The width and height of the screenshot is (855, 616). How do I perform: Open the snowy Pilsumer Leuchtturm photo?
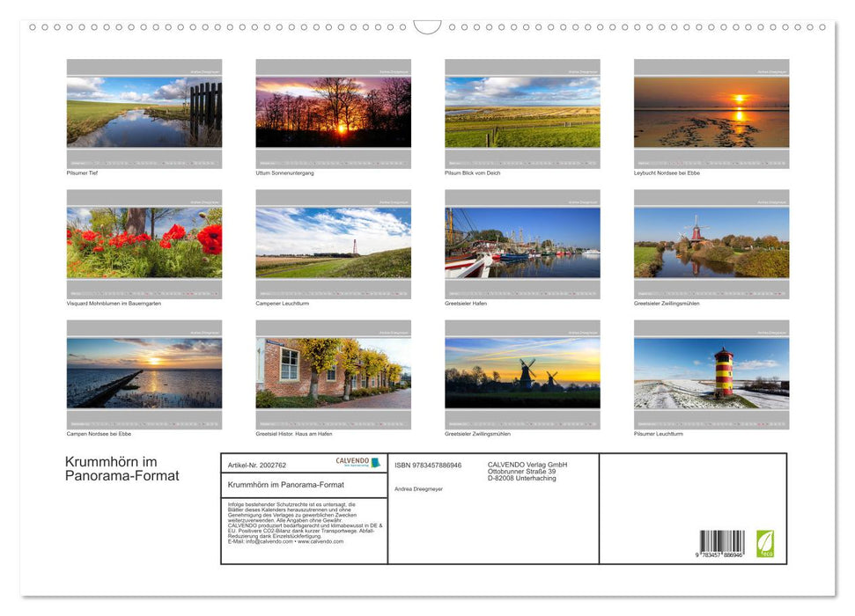[x=711, y=371]
